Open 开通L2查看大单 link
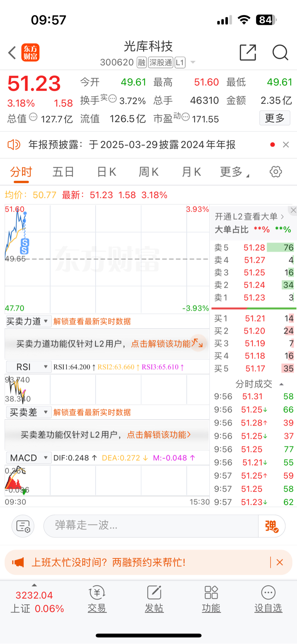 [x=249, y=216]
